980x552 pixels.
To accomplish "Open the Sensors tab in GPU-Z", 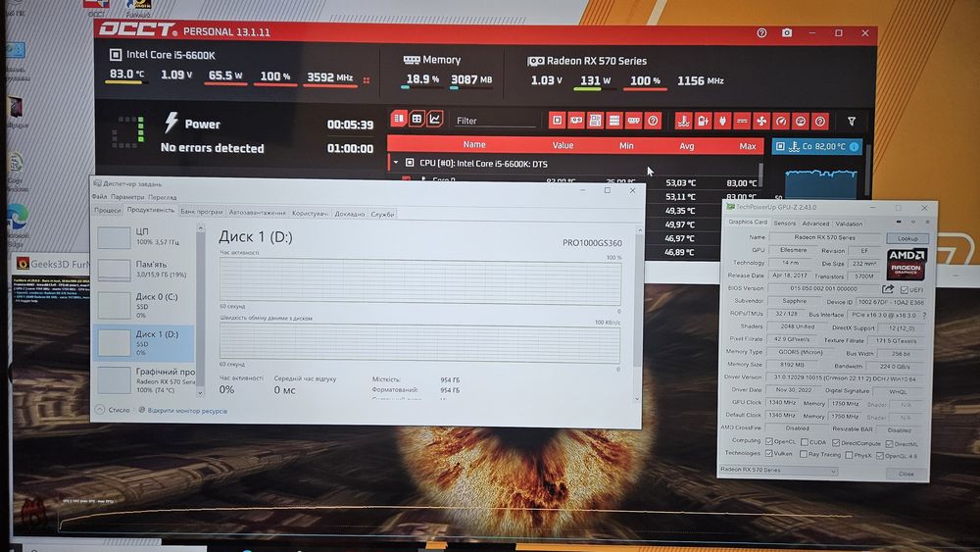I will coord(784,224).
